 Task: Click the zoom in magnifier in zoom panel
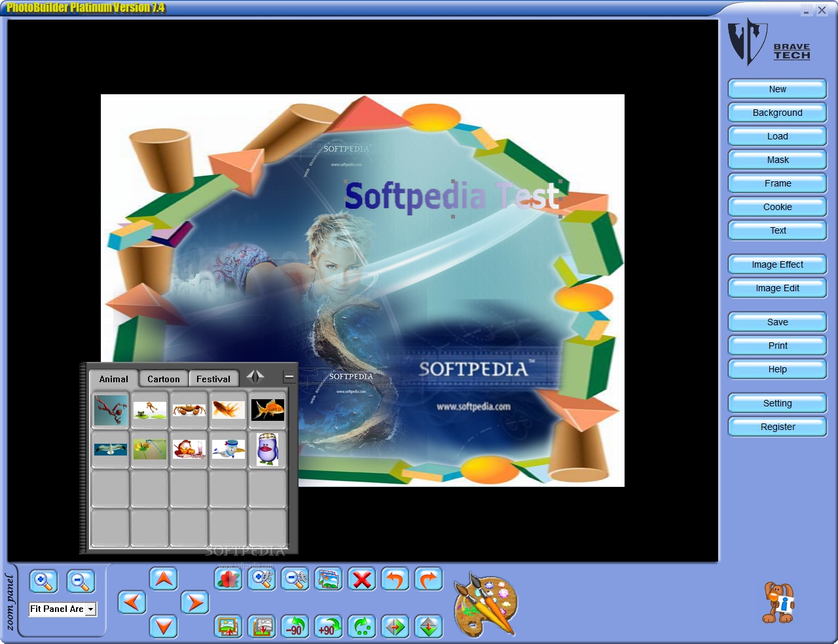pyautogui.click(x=43, y=581)
